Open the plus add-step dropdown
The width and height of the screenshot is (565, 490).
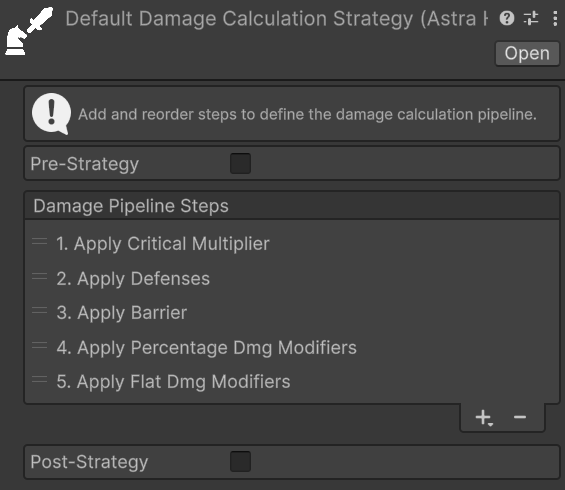coord(484,418)
